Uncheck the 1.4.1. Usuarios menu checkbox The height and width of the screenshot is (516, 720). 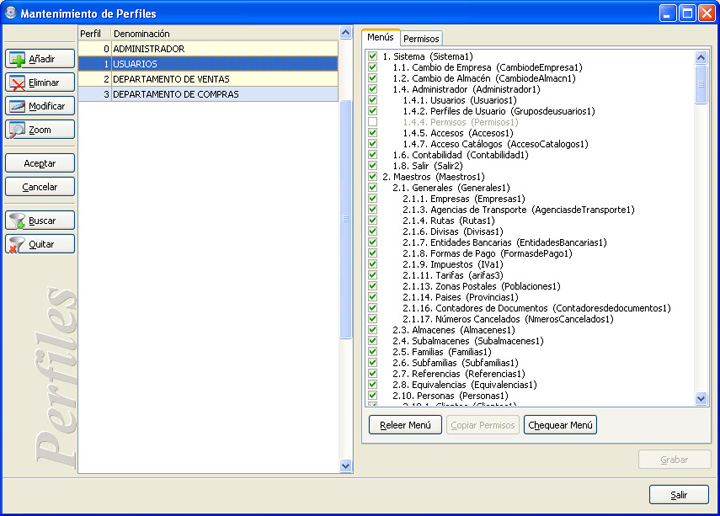[x=372, y=100]
